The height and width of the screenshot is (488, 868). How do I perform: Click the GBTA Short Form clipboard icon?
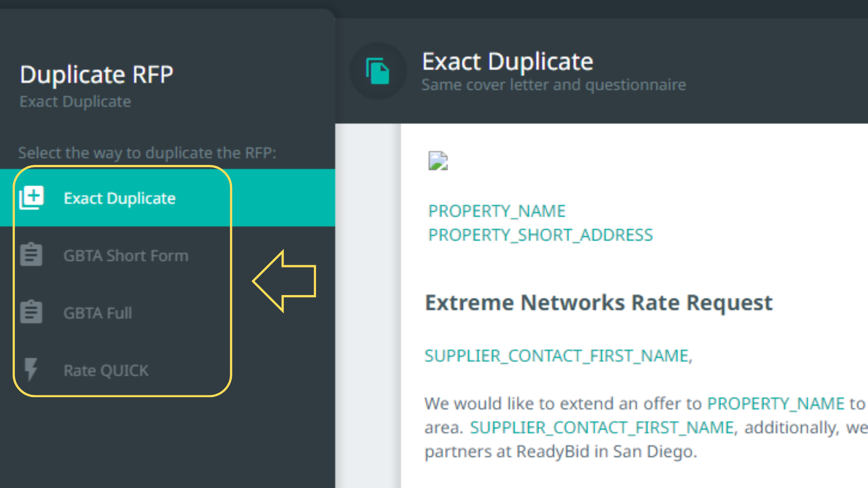[x=31, y=255]
